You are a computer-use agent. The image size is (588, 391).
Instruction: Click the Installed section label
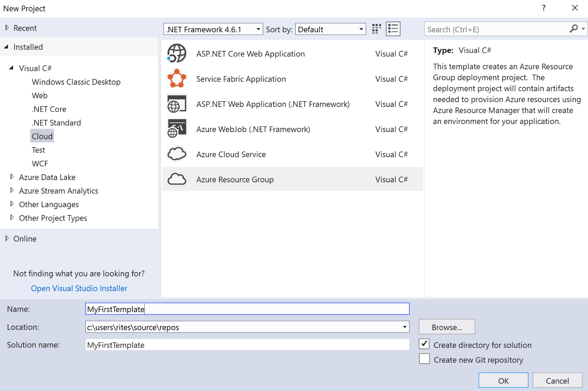coord(28,47)
